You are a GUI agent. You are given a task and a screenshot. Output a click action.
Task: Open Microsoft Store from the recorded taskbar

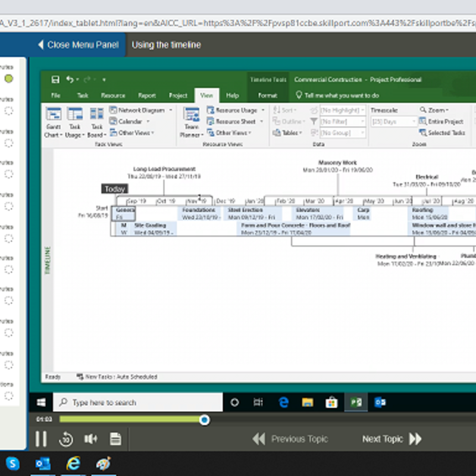click(x=331, y=403)
